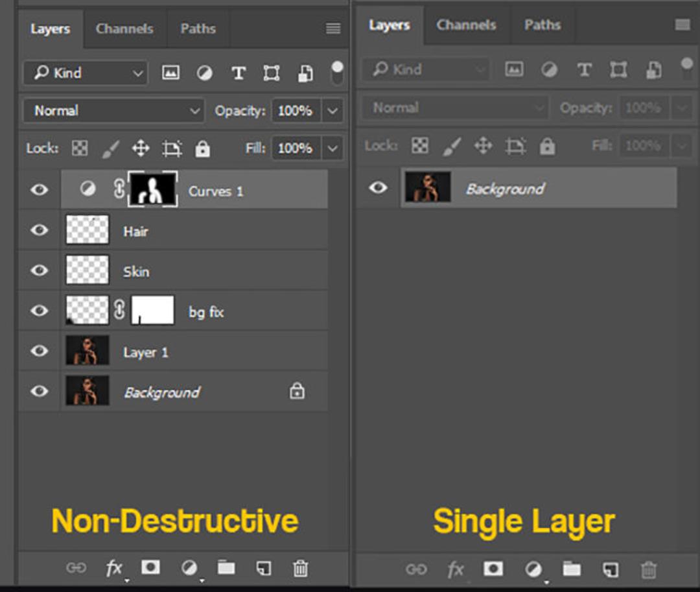Add layer mask in right Single Layer panel
The height and width of the screenshot is (592, 700).
493,569
